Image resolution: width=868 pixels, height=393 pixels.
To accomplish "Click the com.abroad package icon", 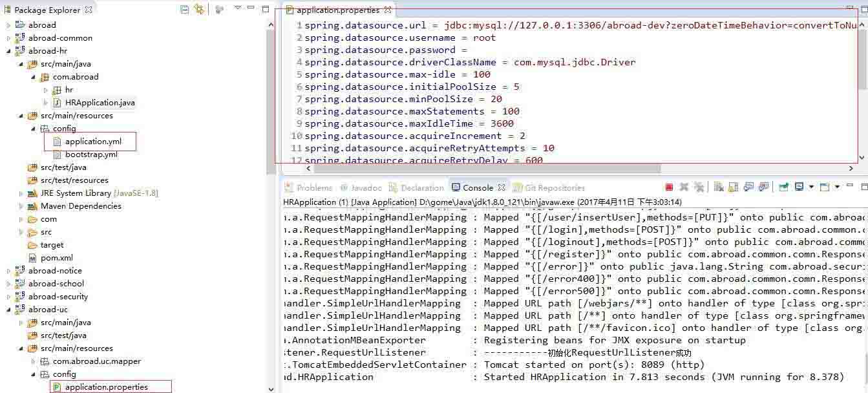I will pos(45,77).
